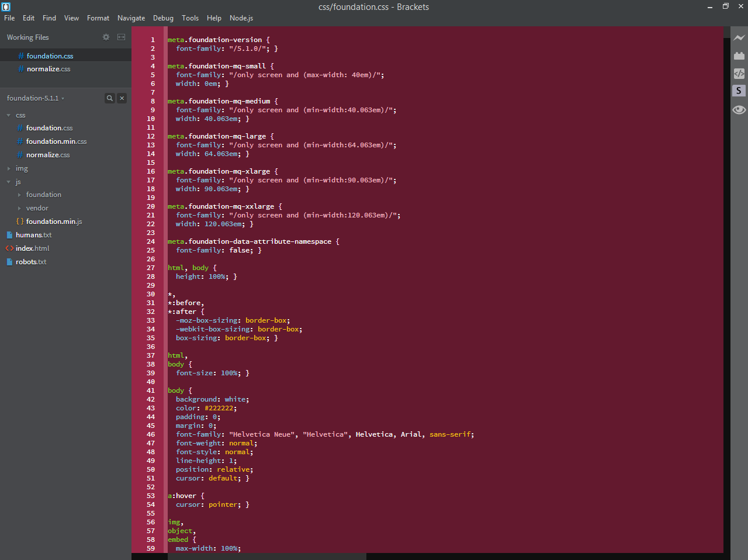Click the file icon of robots.txt
748x560 pixels.
coord(9,262)
